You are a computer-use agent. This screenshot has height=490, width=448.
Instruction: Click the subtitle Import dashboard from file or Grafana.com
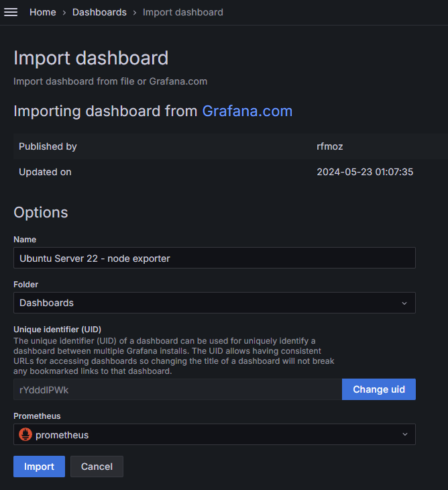tap(110, 81)
